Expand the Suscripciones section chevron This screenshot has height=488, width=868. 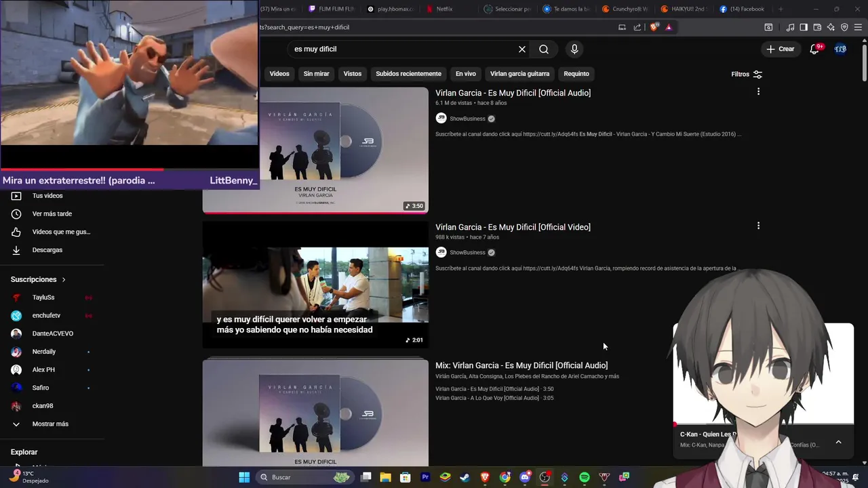(x=64, y=279)
